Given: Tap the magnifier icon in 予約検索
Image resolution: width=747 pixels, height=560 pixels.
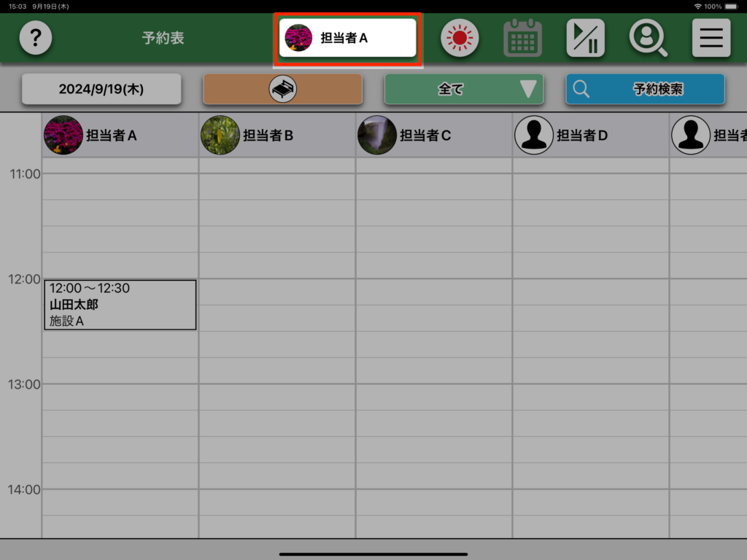Looking at the screenshot, I should (581, 89).
